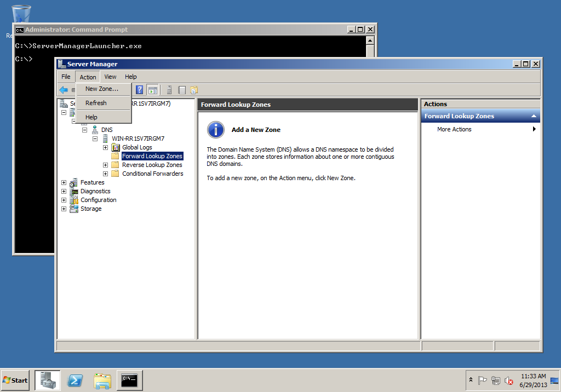Click the DNS node icon in tree
Screen dimensions: 561x392
(x=95, y=130)
